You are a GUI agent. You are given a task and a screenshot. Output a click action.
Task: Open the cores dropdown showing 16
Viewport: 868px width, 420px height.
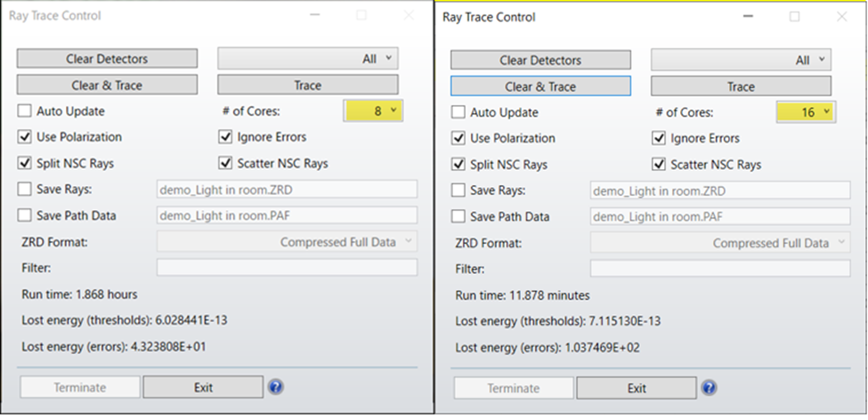click(804, 112)
